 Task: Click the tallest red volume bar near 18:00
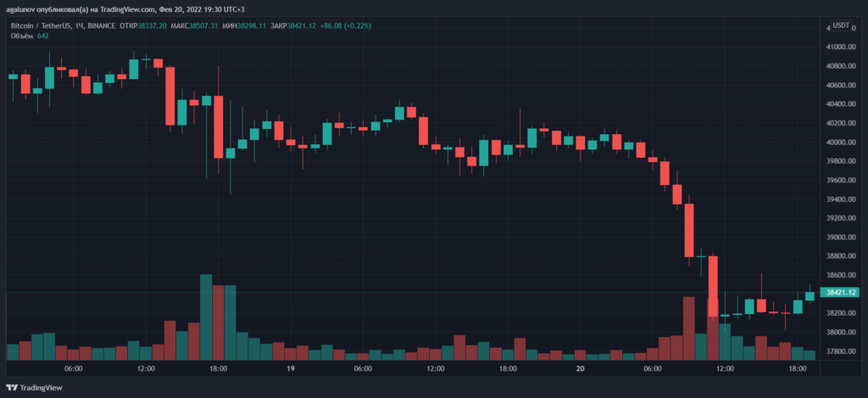click(219, 322)
